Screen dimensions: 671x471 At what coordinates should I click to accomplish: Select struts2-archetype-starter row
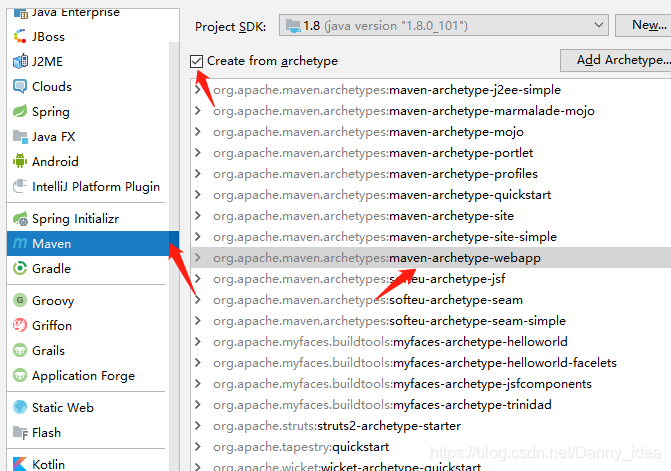pyautogui.click(x=431, y=425)
